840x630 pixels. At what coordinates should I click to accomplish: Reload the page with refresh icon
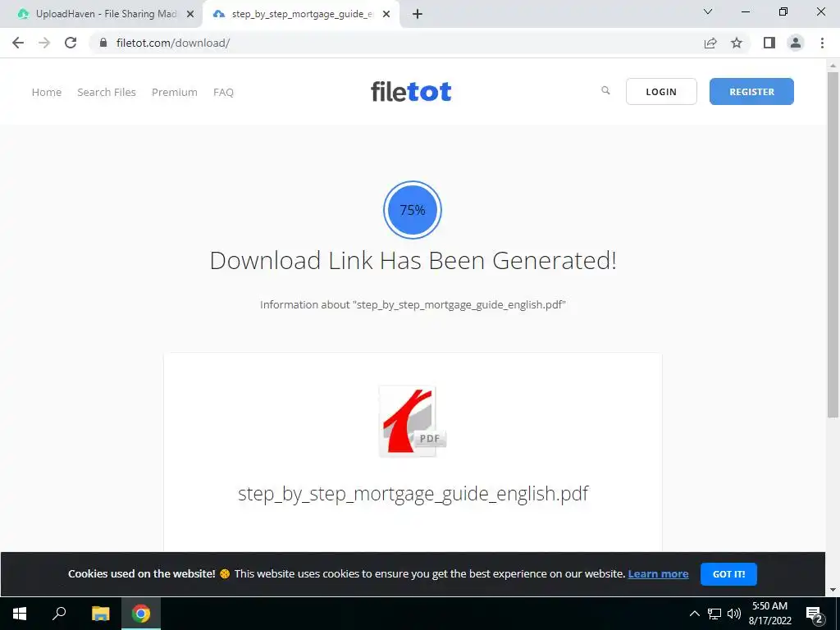[71, 43]
